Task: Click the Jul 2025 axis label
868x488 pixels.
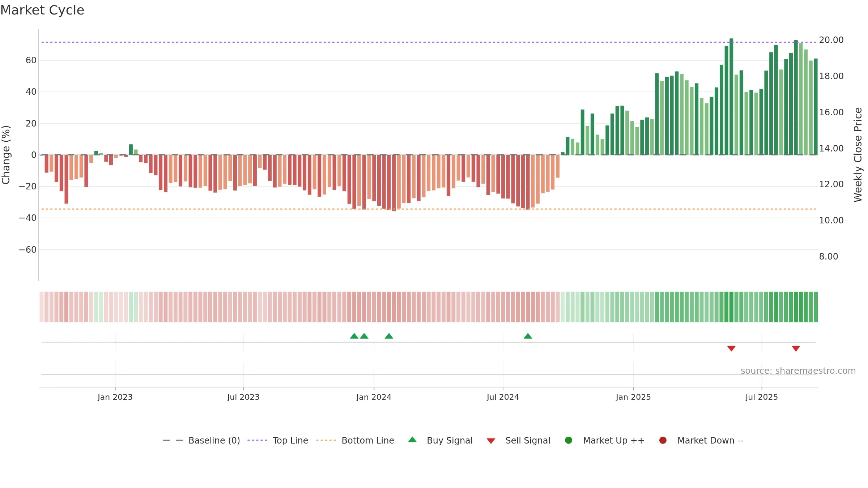Action: point(762,397)
